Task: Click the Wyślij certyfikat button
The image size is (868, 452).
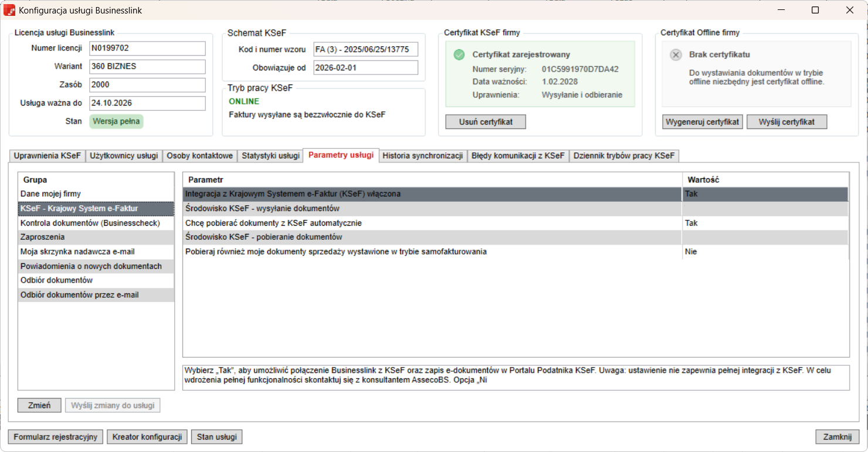Action: 786,122
